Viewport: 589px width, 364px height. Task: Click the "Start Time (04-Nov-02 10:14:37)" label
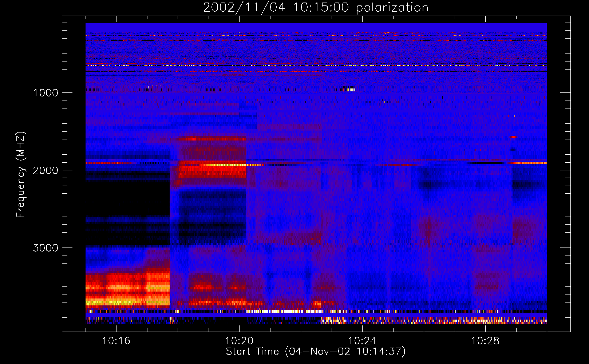(x=316, y=352)
